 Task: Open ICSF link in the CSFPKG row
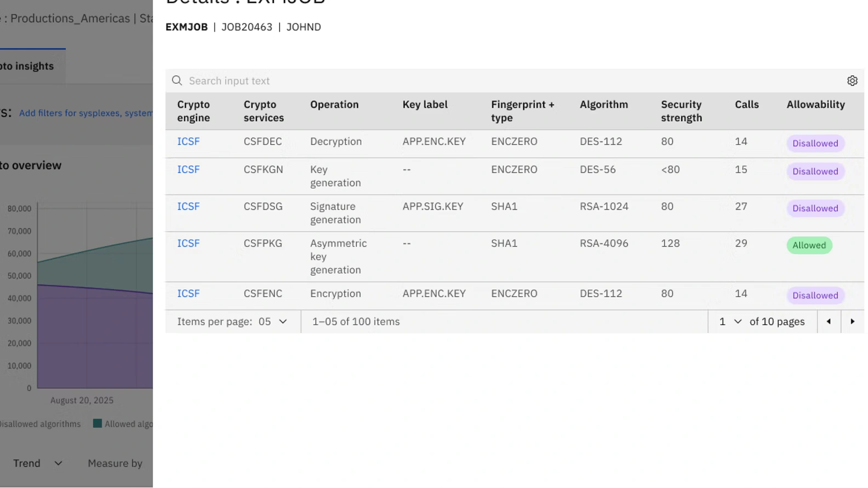188,243
